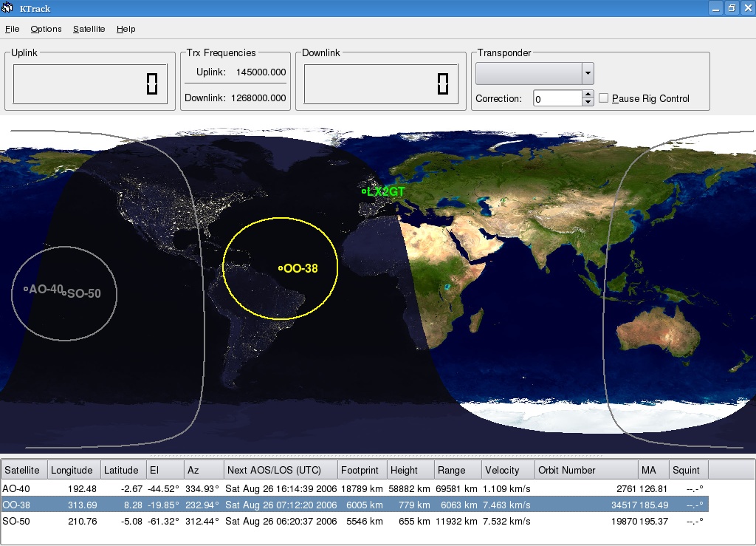Image resolution: width=756 pixels, height=546 pixels.
Task: Click the AO-40 satellite marker on map
Action: pyautogui.click(x=26, y=289)
